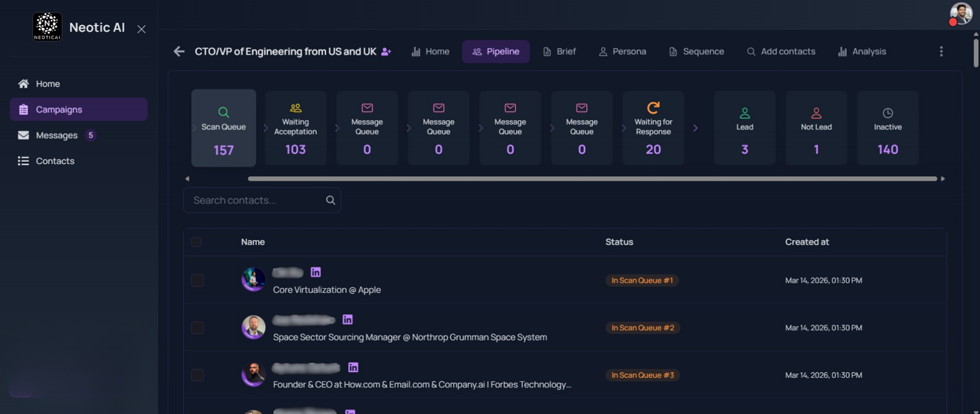
Task: Click the In Scan Queue #2 status badge
Action: pos(642,328)
